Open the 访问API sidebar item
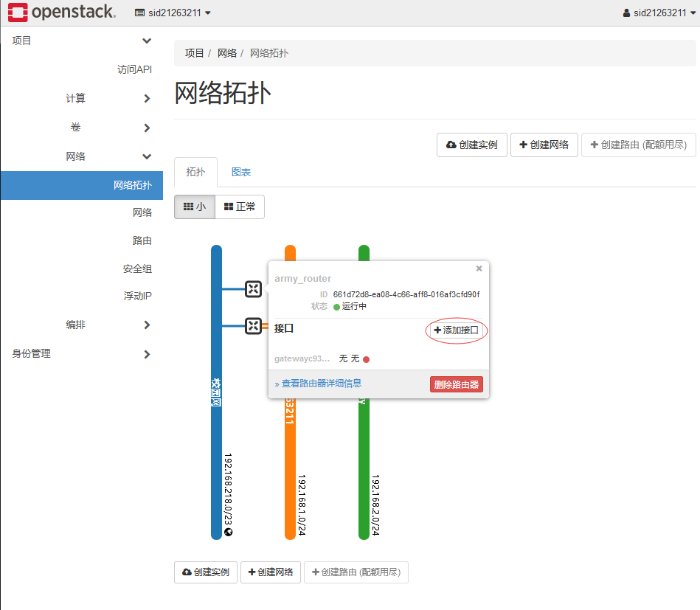 (134, 69)
